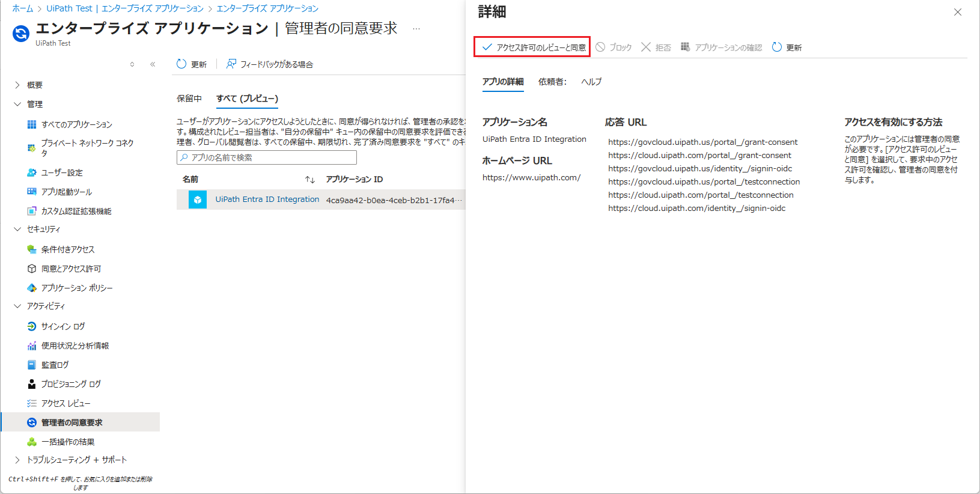Click the ブロック circle icon in details
Viewport: 980px width, 494px height.
(600, 47)
